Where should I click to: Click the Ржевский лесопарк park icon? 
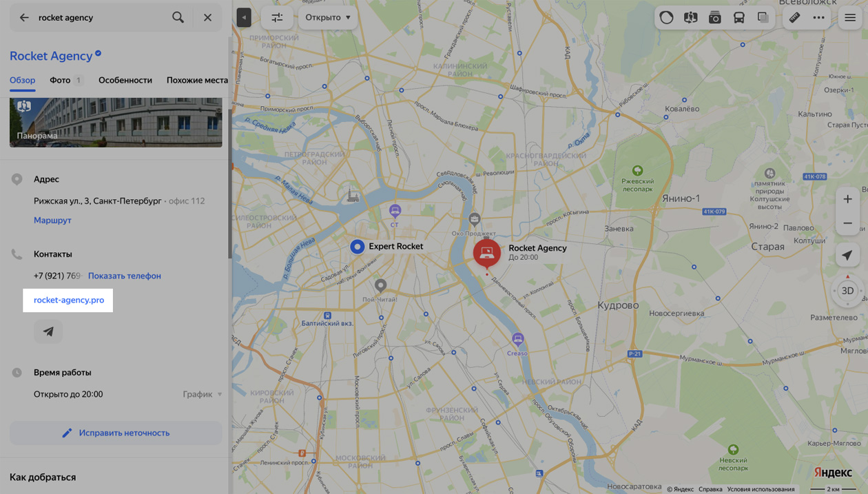pyautogui.click(x=637, y=172)
